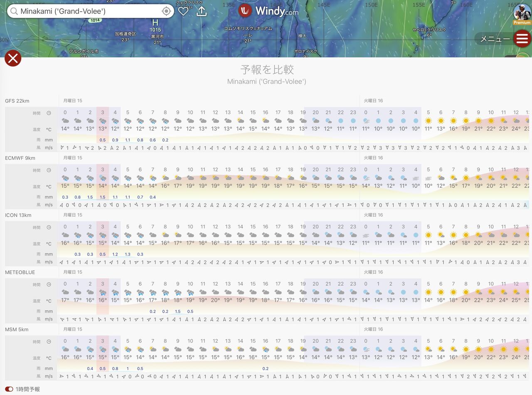Viewport: 532px width, 395px height.
Task: Tap the locate-me crosshair icon
Action: pos(166,11)
